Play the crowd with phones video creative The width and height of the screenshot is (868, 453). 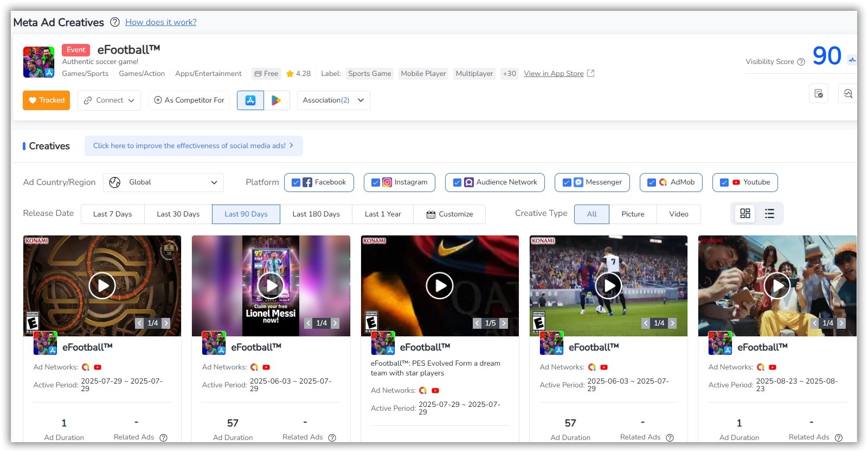(777, 286)
